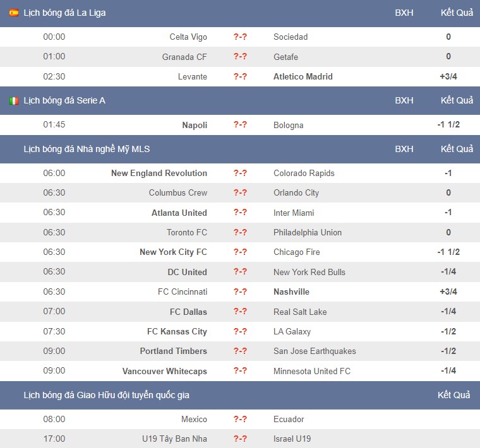Image resolution: width=480 pixels, height=448 pixels.
Task: Click the Lịch bóng đá La Liga heading
Action: click(64, 13)
